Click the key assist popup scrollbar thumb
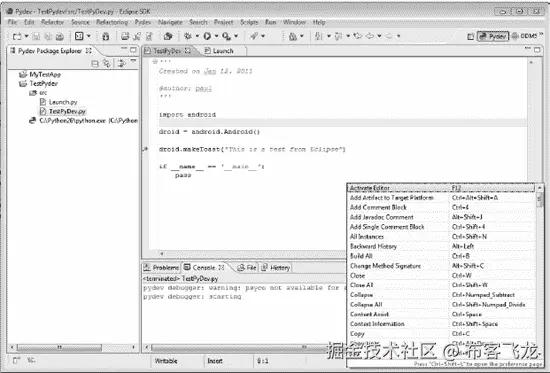This screenshot has height=373, width=550. tap(539, 200)
